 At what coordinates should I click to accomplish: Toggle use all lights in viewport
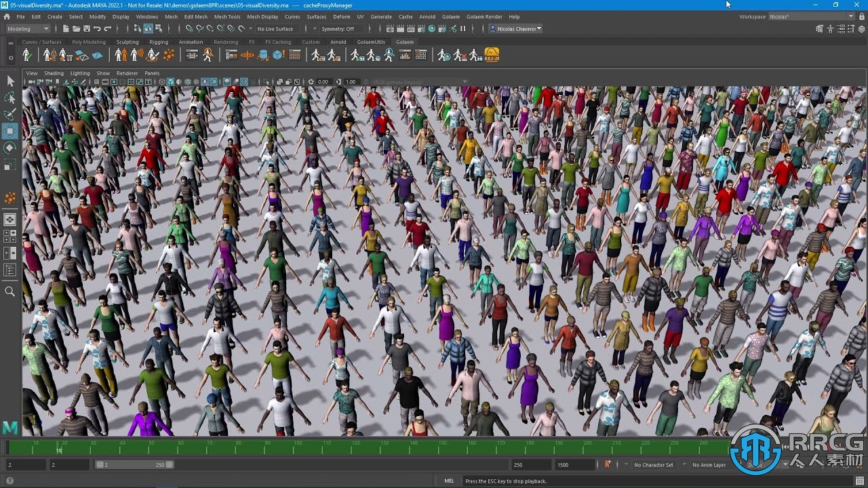tap(204, 81)
